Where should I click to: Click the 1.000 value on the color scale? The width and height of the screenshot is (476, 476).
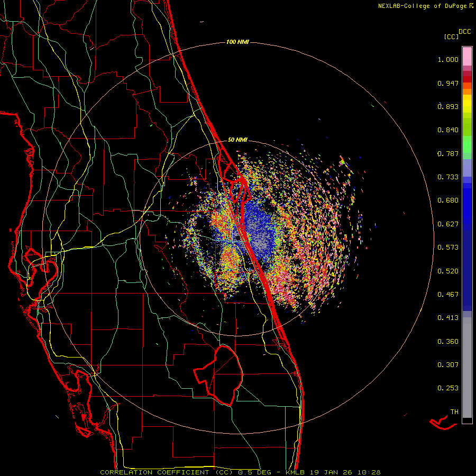click(448, 59)
